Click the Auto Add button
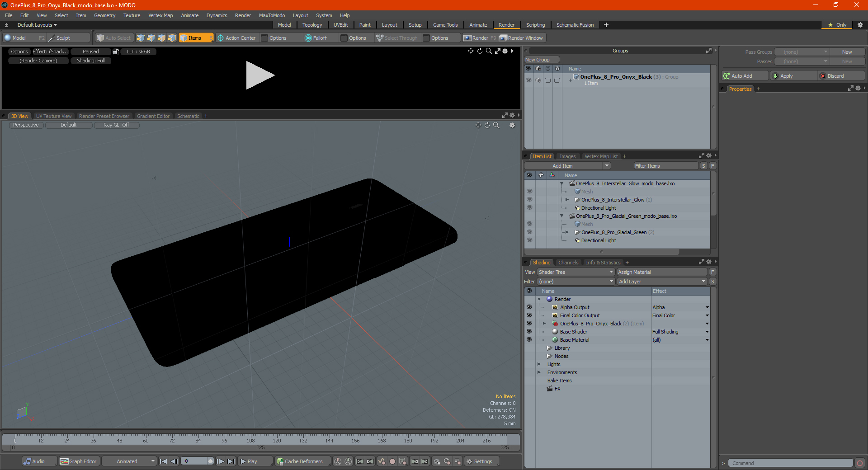The image size is (868, 470). click(x=745, y=76)
